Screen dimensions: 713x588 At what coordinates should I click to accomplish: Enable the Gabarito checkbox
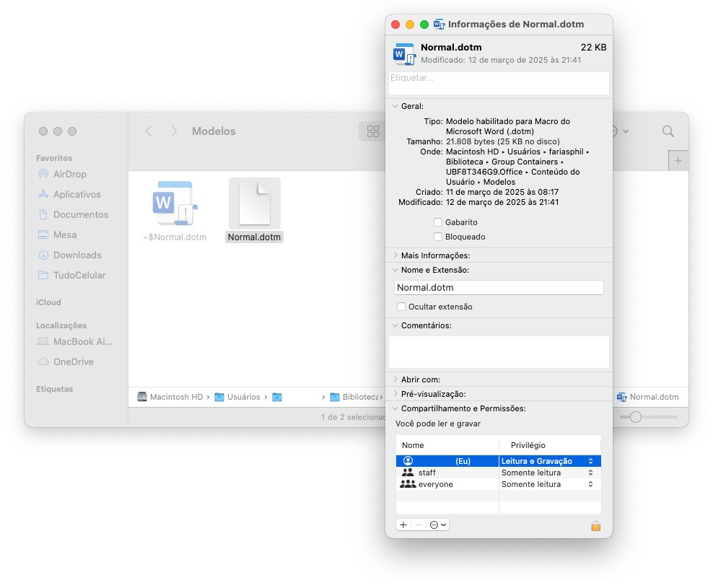click(438, 222)
